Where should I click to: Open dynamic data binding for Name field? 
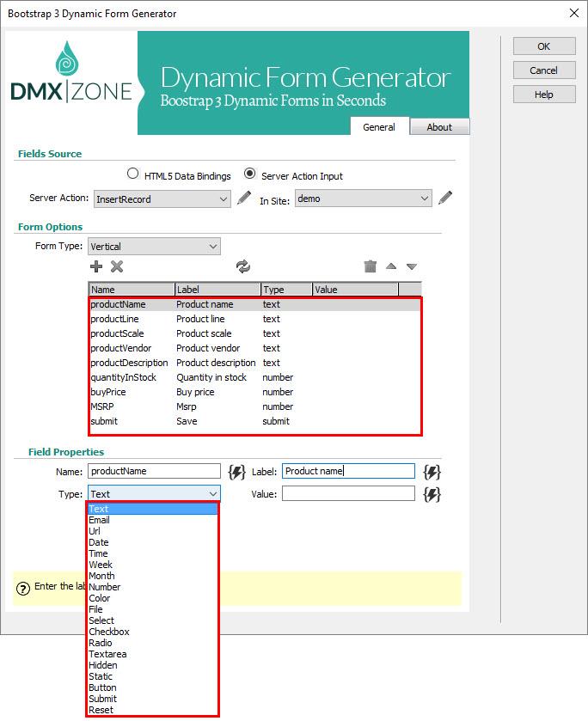[x=237, y=472]
